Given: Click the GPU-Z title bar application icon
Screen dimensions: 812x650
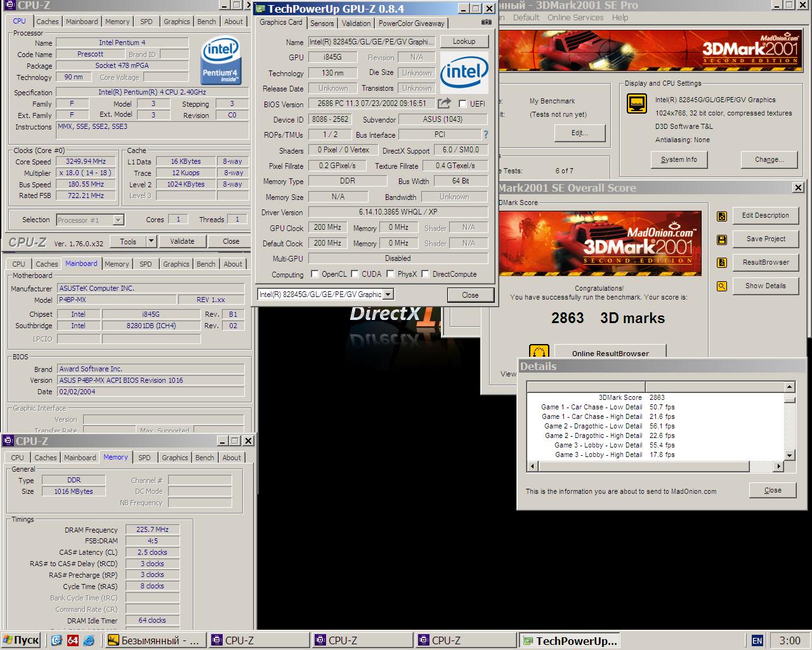Looking at the screenshot, I should pyautogui.click(x=260, y=9).
